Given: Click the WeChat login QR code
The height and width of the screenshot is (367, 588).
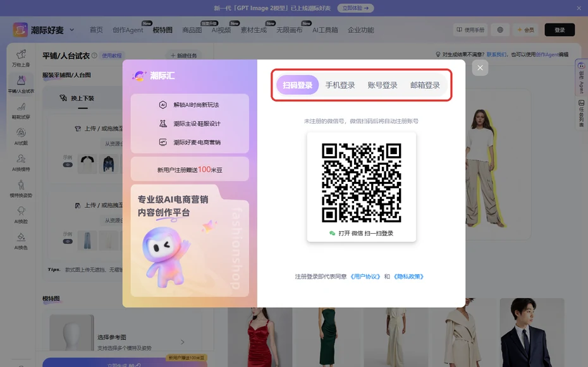Looking at the screenshot, I should pos(362,183).
